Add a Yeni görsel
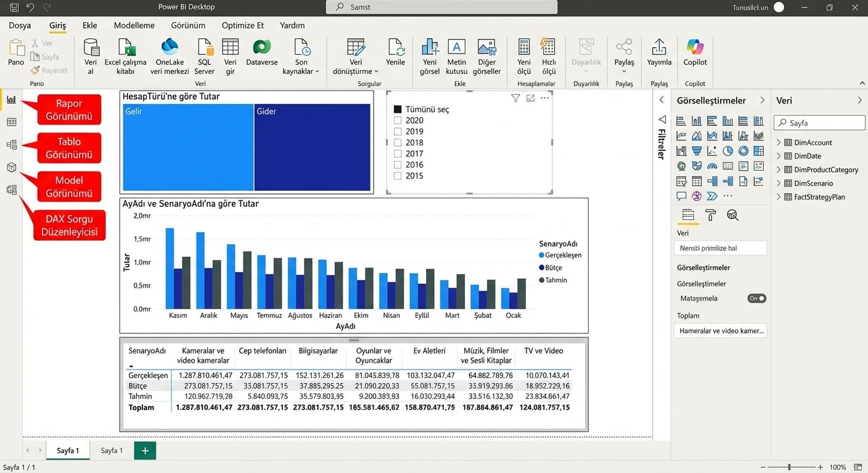Viewport: 868px width, 473px height. 430,57
